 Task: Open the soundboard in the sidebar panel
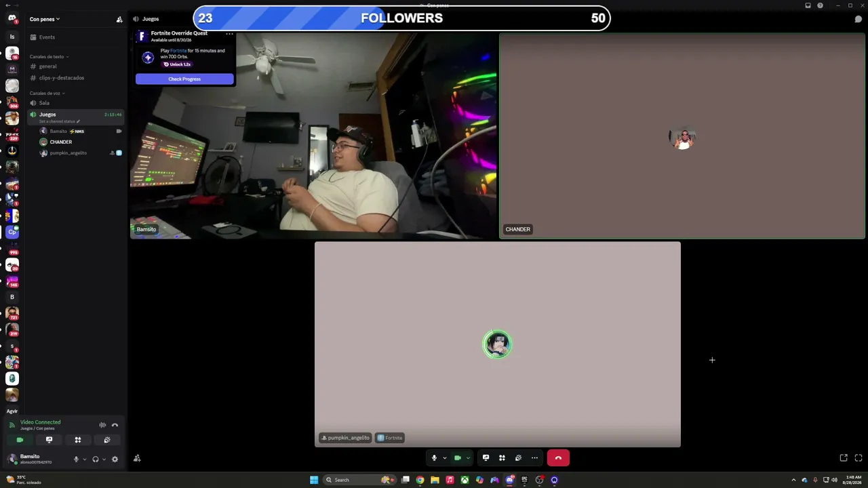(x=107, y=440)
